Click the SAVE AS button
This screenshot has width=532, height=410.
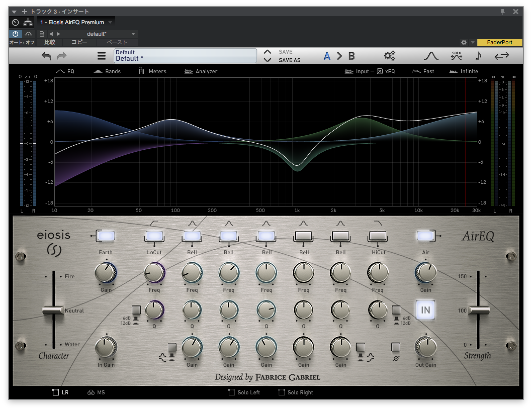click(289, 60)
